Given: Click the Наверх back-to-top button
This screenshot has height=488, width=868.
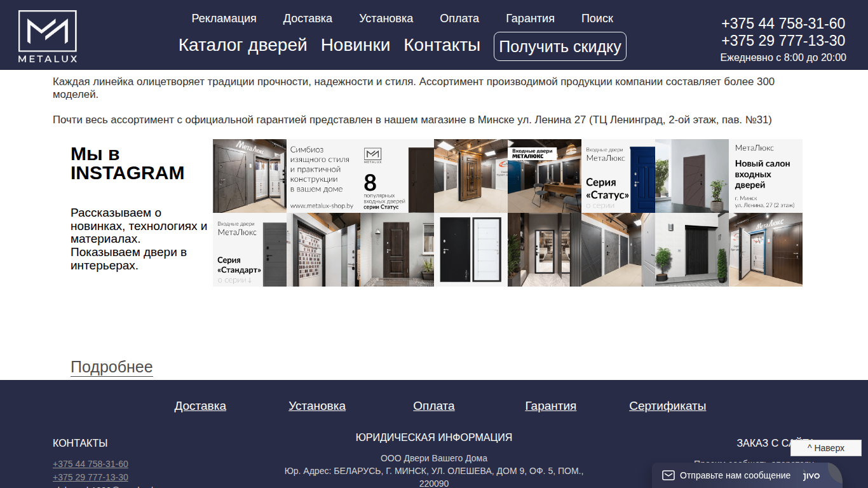Looking at the screenshot, I should [826, 448].
